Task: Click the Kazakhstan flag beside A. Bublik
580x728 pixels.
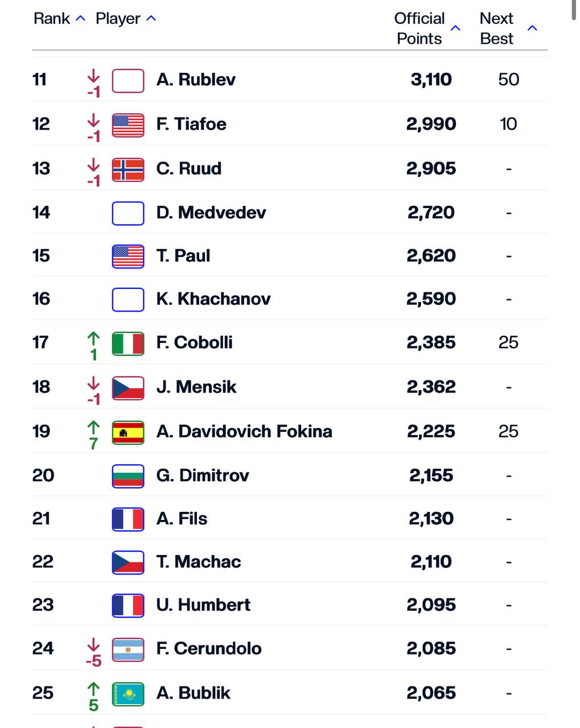Action: point(128,693)
